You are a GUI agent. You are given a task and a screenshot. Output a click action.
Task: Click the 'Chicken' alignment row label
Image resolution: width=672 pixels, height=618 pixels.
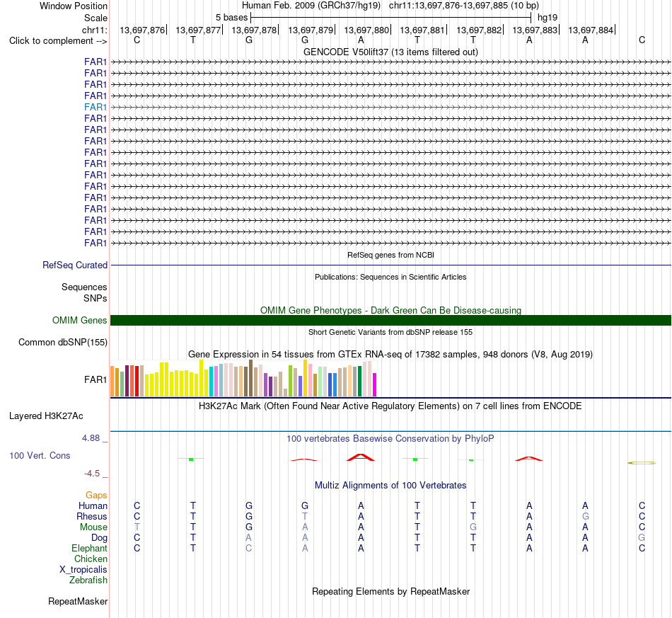(x=91, y=559)
